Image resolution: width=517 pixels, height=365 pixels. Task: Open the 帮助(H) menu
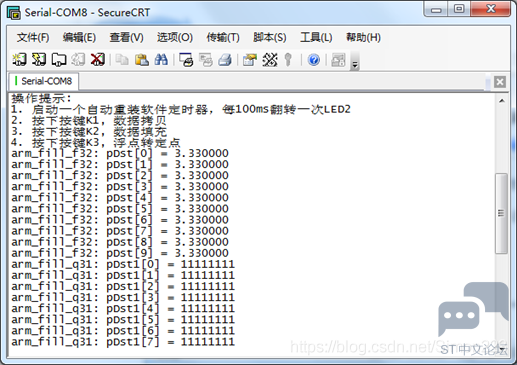pos(363,37)
